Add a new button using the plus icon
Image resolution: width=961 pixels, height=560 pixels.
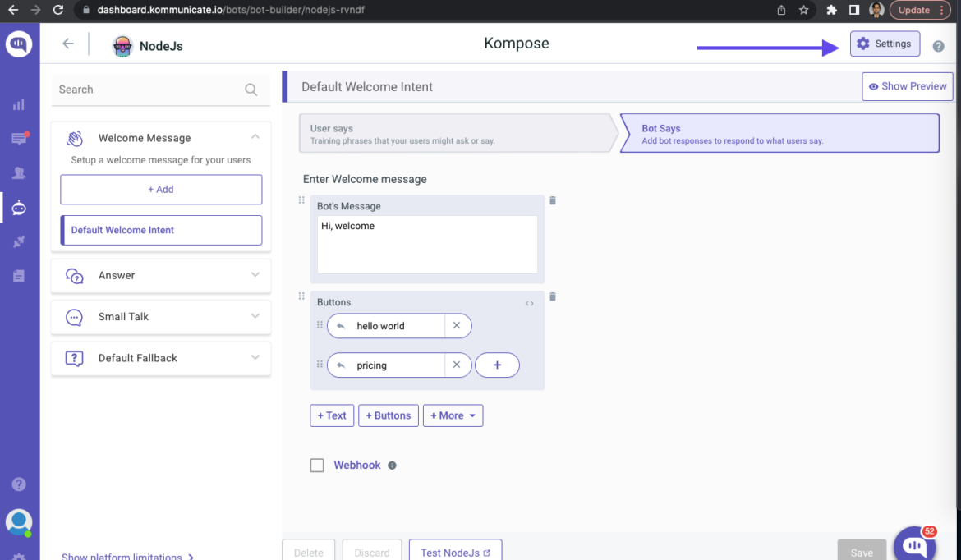(497, 365)
